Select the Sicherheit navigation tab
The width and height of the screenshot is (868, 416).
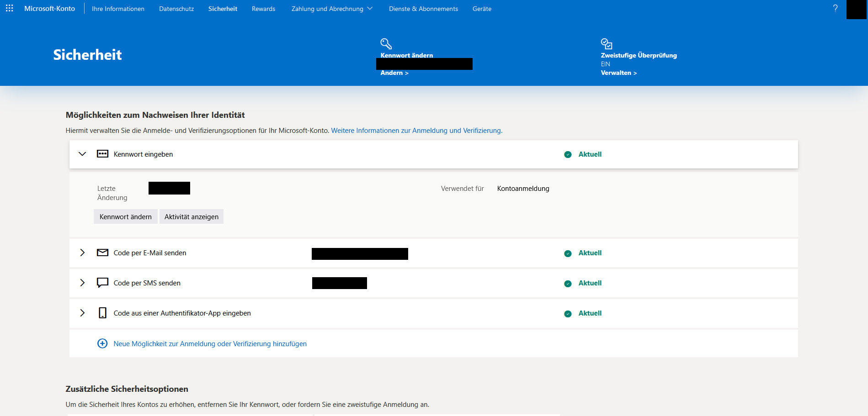[x=223, y=9]
